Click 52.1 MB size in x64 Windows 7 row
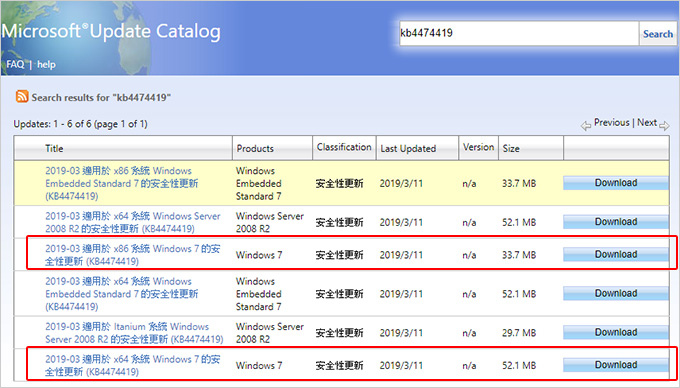This screenshot has width=680, height=388. [519, 365]
